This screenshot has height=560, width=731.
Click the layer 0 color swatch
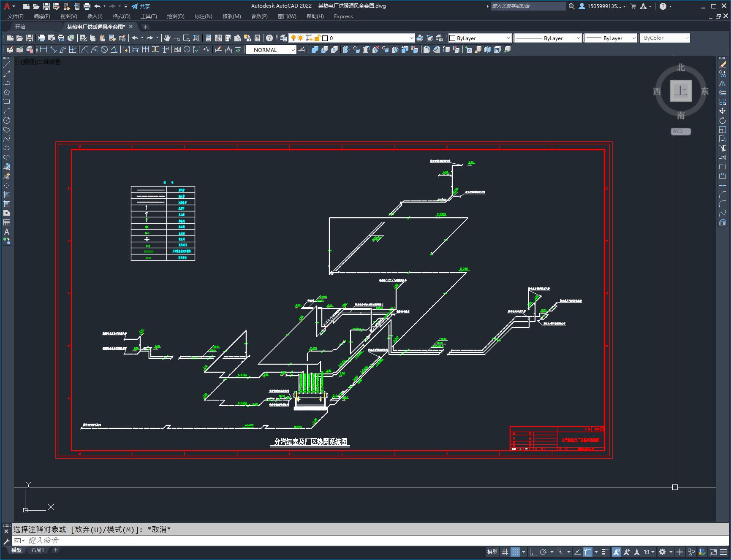point(325,38)
